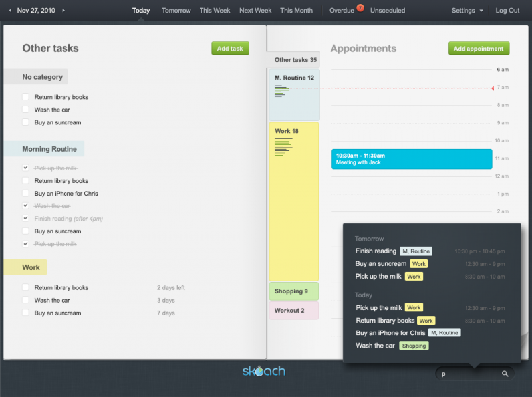This screenshot has width=532, height=397.
Task: Open the This Month view
Action: (x=296, y=11)
